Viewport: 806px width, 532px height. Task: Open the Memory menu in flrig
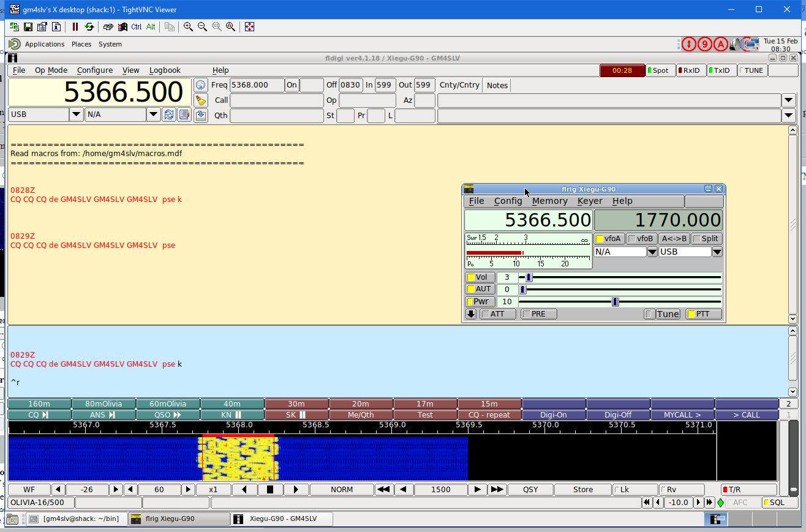click(x=549, y=201)
